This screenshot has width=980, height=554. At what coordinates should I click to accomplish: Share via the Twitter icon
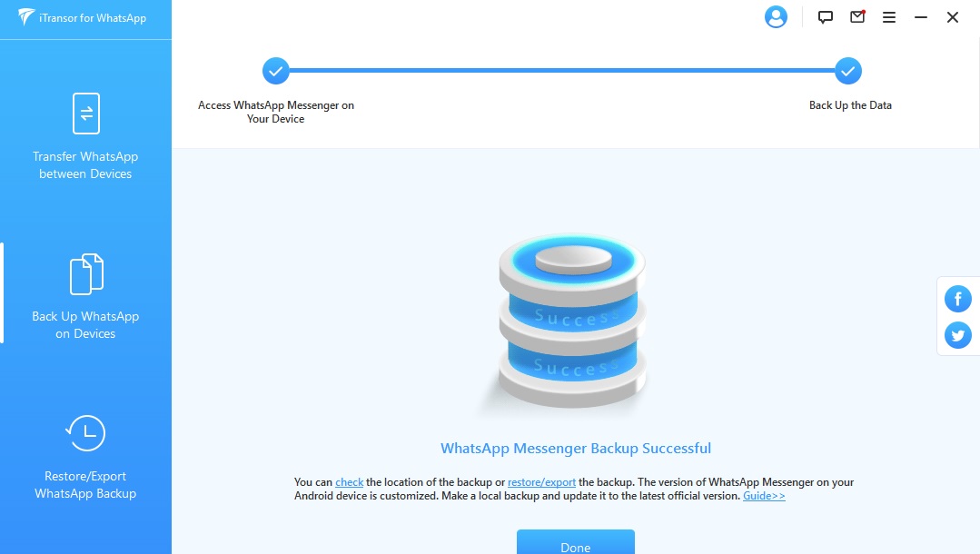click(957, 335)
